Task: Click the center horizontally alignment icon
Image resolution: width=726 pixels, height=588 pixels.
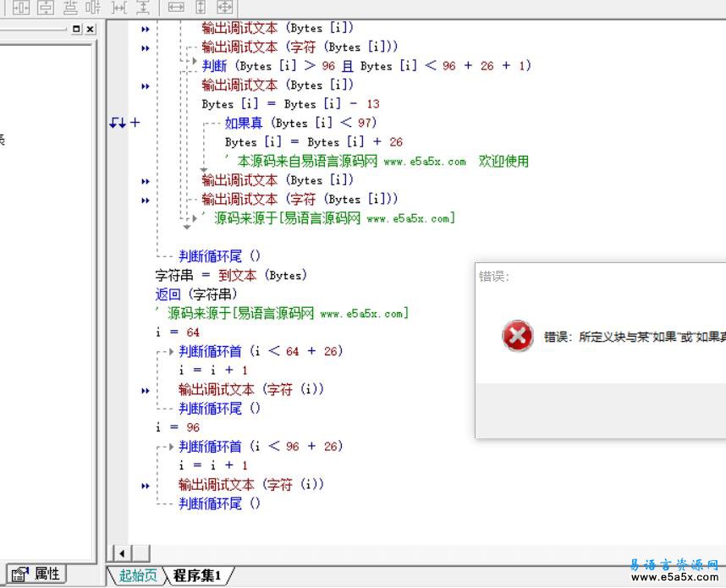Action: 21,8
